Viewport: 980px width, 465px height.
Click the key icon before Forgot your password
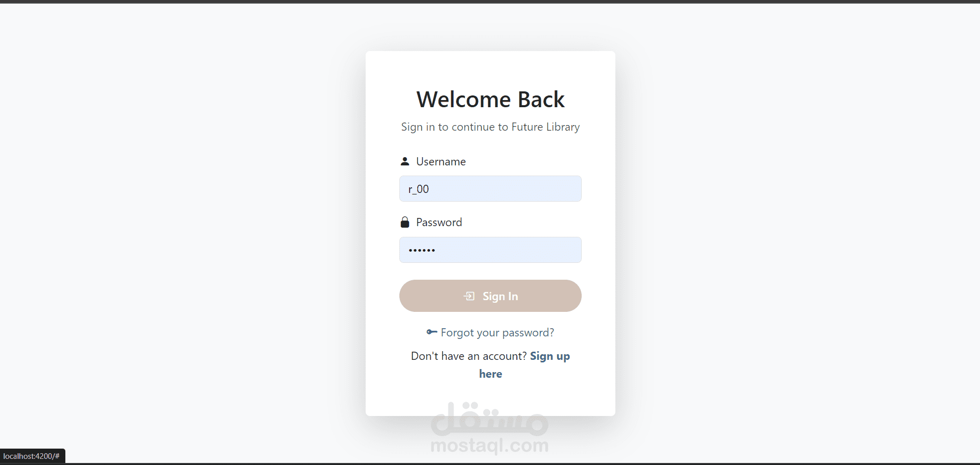click(432, 332)
